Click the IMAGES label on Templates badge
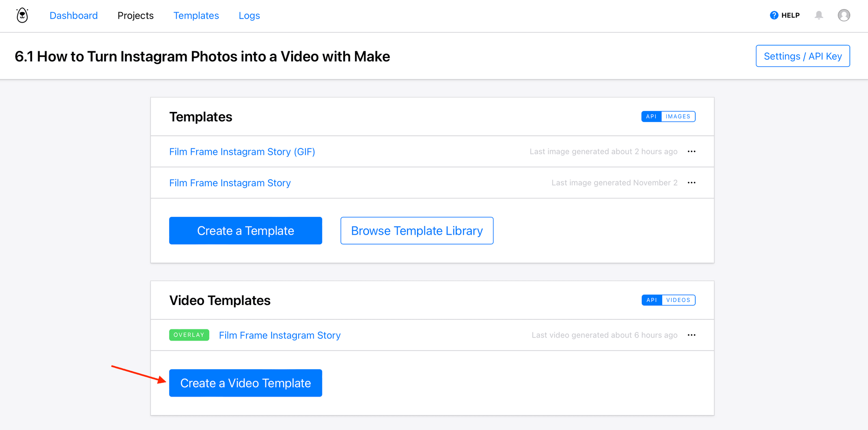The width and height of the screenshot is (868, 430). tap(678, 116)
